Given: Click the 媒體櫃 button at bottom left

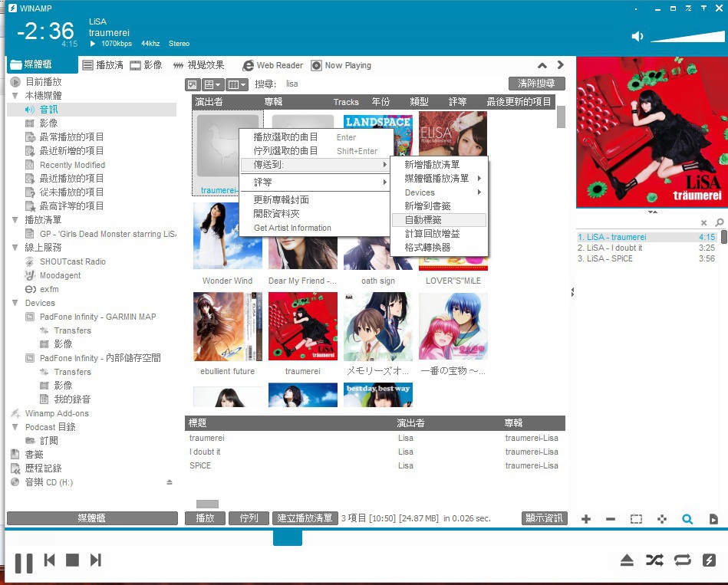Looking at the screenshot, I should click(92, 518).
